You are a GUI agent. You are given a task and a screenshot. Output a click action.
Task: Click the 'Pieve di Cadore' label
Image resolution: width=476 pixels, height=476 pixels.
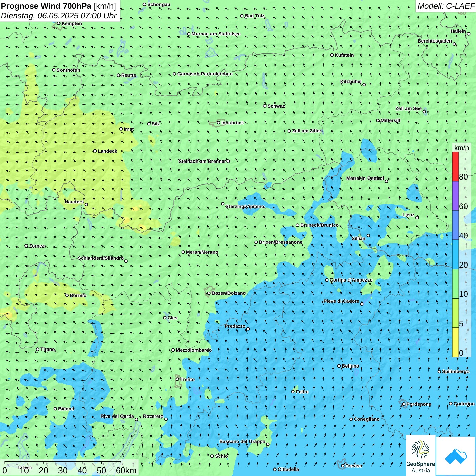(x=341, y=301)
